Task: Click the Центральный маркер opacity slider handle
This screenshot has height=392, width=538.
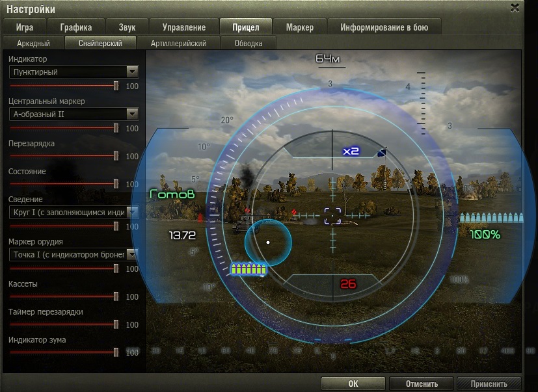Action: coord(116,128)
